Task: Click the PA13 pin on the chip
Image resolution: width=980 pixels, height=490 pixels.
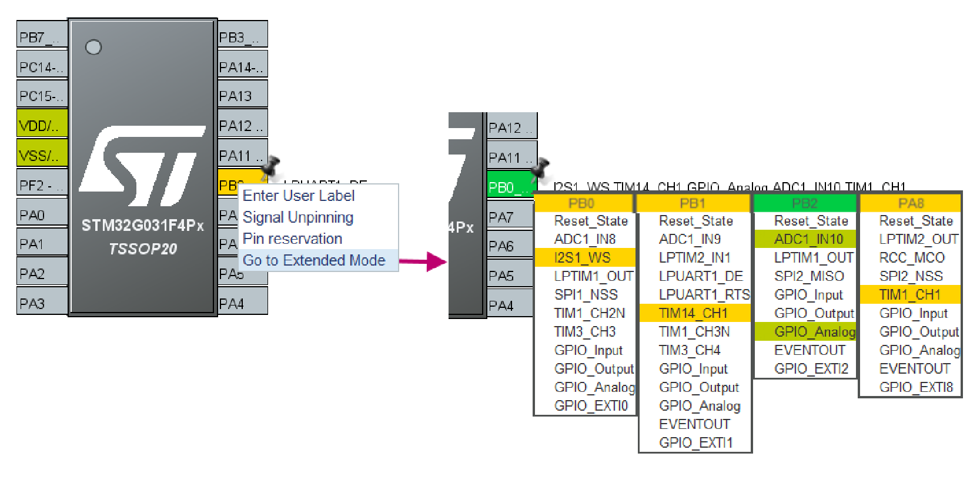Action: tap(243, 94)
